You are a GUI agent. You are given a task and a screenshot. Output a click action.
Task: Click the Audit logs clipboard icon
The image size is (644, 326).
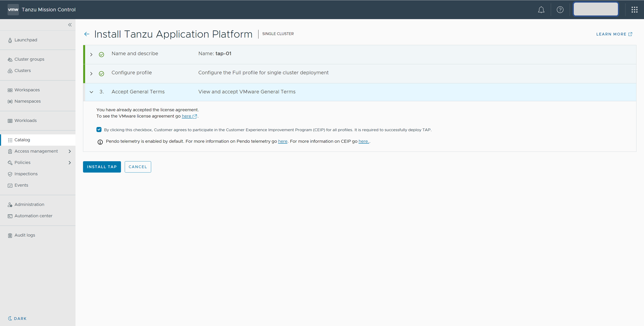click(10, 235)
